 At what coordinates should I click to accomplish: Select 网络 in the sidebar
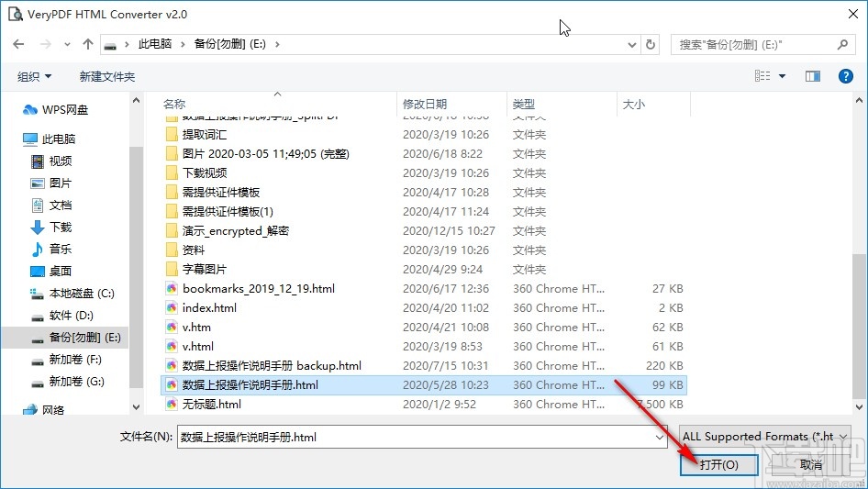click(x=43, y=410)
